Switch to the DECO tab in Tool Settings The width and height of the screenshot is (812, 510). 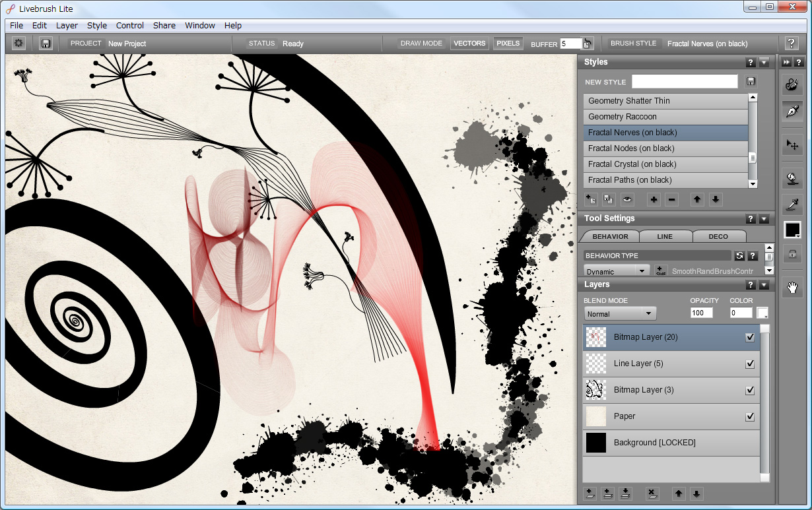tap(719, 236)
